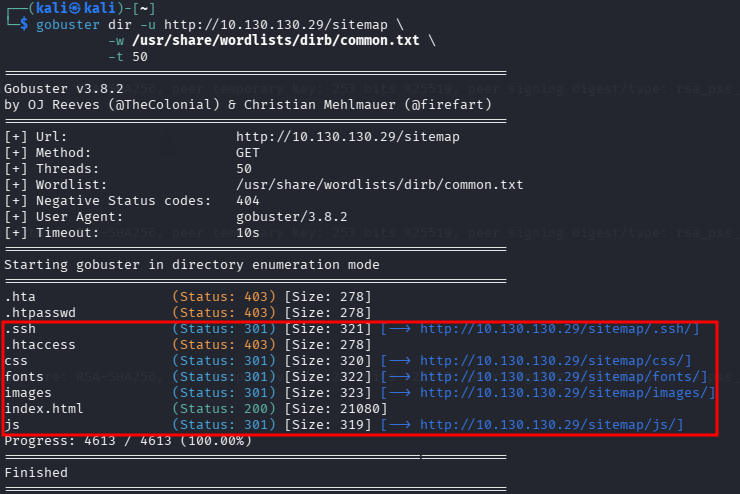Click the 'Status: 301' of the .ssh row

pyautogui.click(x=224, y=329)
